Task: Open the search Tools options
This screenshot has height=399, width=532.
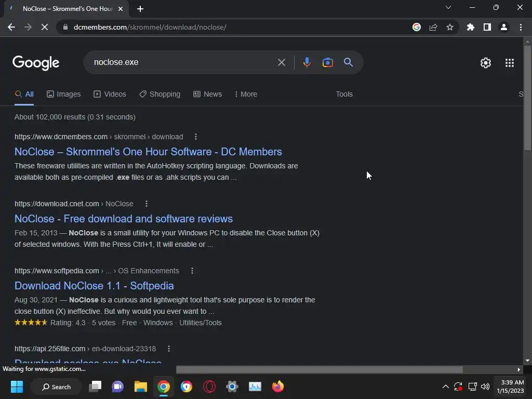Action: point(344,95)
